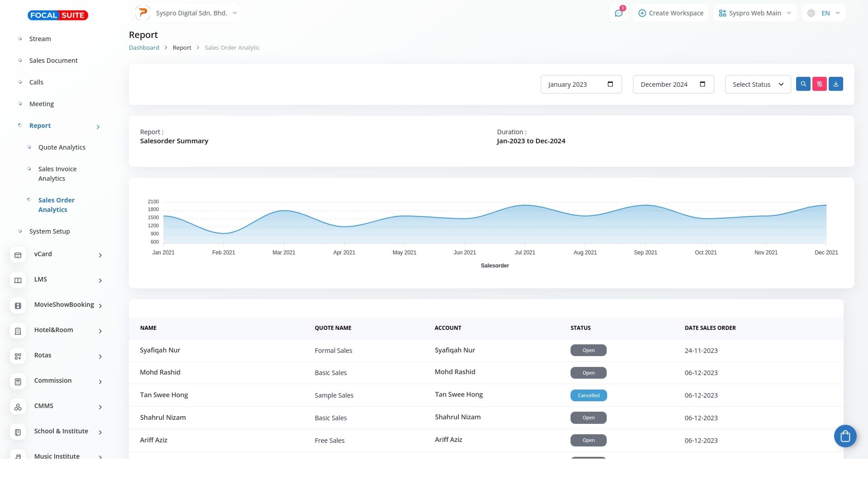Open Syspro Web Main workspace dropdown
This screenshot has width=868, height=488.
(x=755, y=13)
